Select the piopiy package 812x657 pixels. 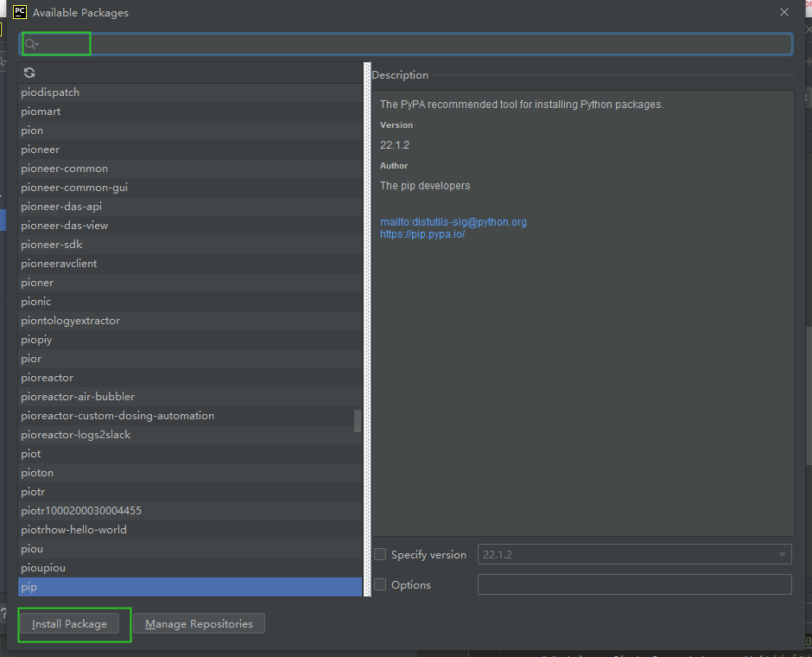(x=190, y=340)
